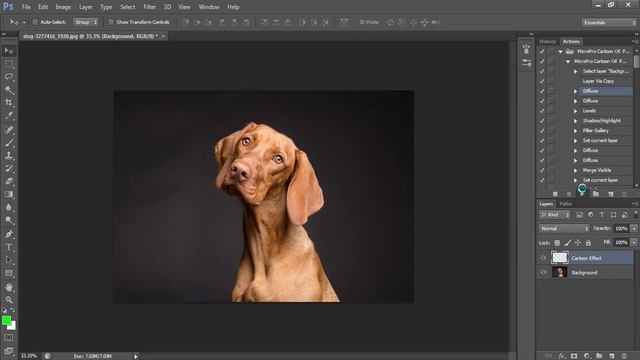Hide the Cartoon Effect layer
The height and width of the screenshot is (360, 640).
pyautogui.click(x=543, y=258)
